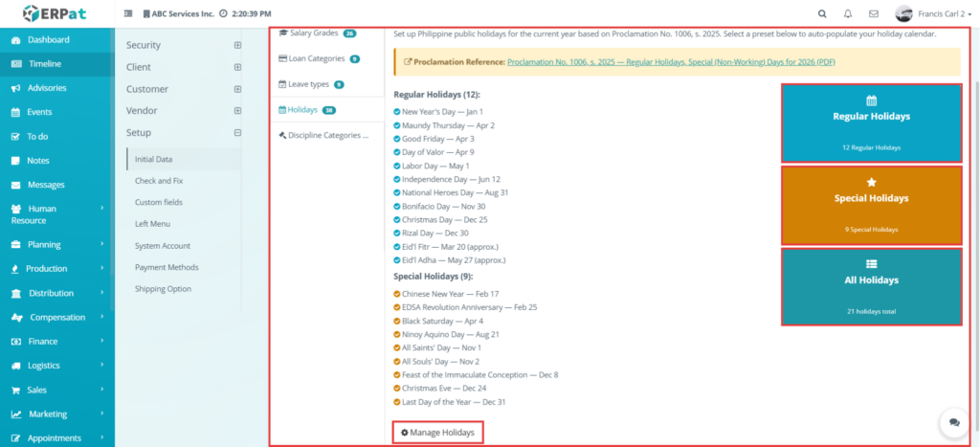Open the Francis Carl 2 user dropdown

[934, 13]
